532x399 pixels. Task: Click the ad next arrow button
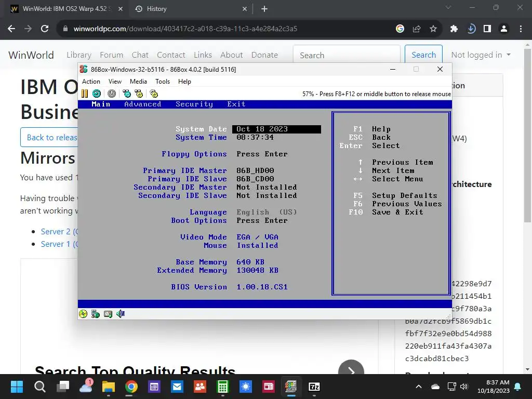point(351,371)
